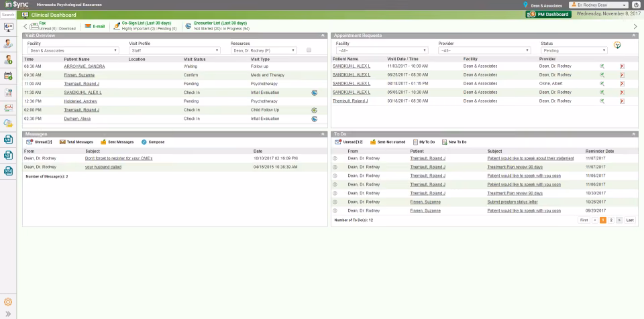The height and width of the screenshot is (319, 644).
Task: Reject the 05/05/2017 SANDKUHL request
Action: 623,92
